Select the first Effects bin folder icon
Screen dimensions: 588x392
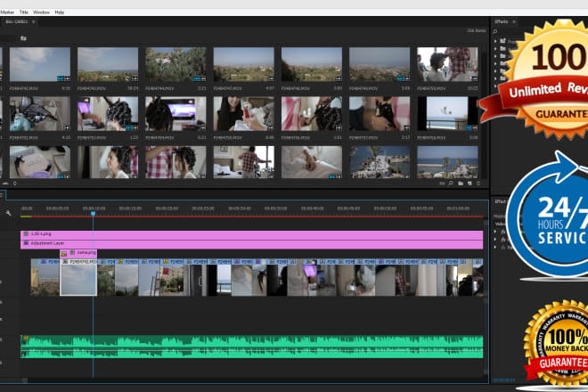point(502,40)
